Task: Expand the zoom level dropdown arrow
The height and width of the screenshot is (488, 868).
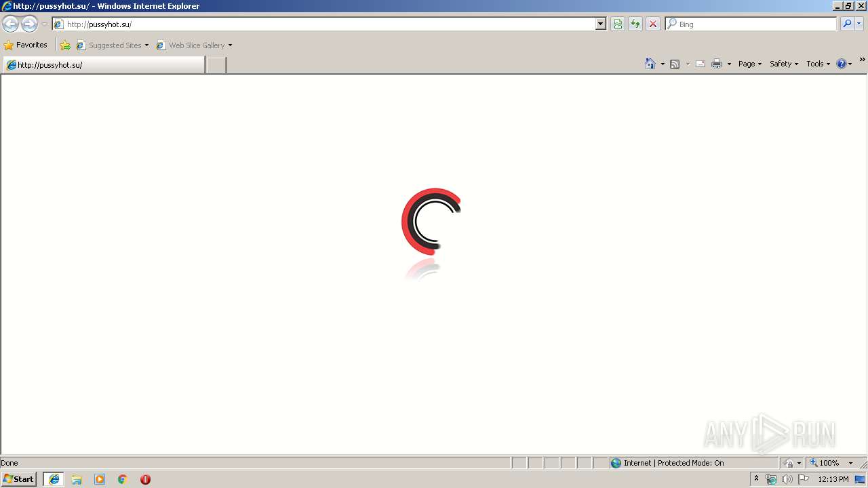Action: click(850, 463)
